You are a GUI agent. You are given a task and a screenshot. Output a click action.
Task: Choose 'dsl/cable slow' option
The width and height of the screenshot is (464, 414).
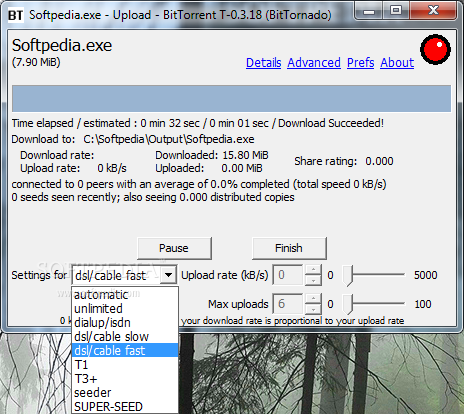click(x=125, y=336)
